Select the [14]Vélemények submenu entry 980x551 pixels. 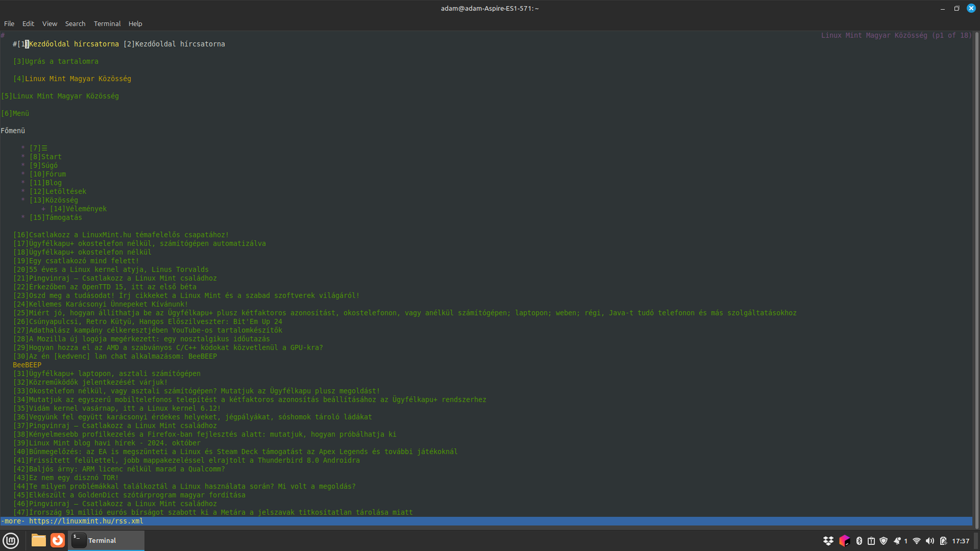[78, 209]
